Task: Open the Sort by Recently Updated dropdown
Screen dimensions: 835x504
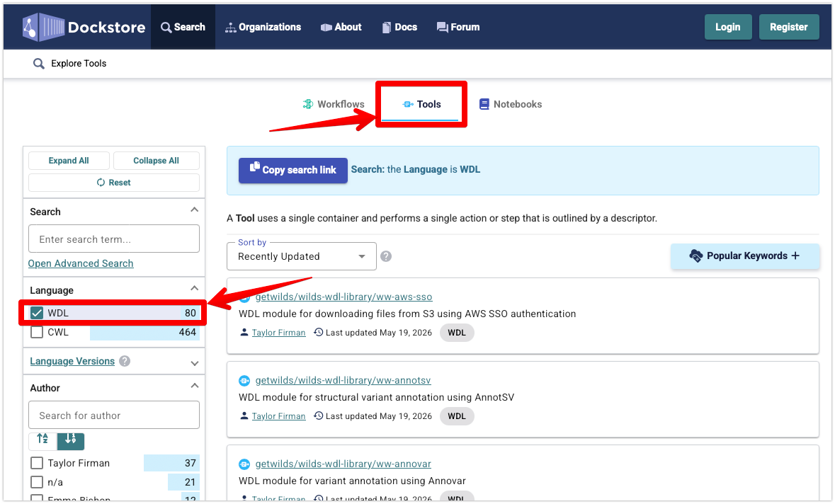Action: 302,256
